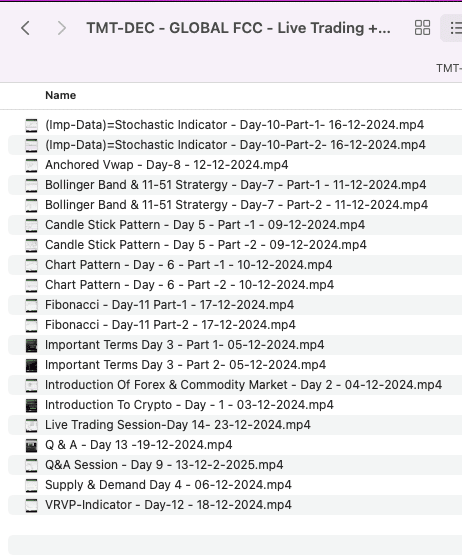This screenshot has width=462, height=558.
Task: Go back using the left chevron
Action: click(x=25, y=28)
